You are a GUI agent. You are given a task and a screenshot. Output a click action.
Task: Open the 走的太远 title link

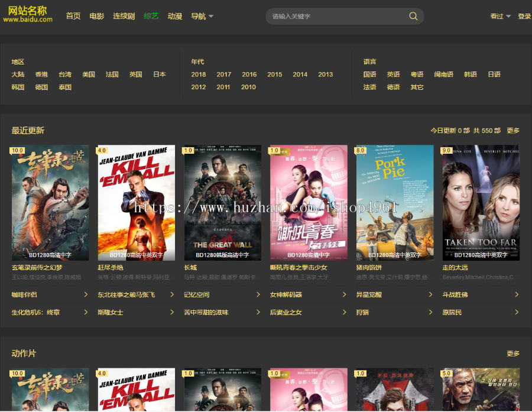click(455, 267)
